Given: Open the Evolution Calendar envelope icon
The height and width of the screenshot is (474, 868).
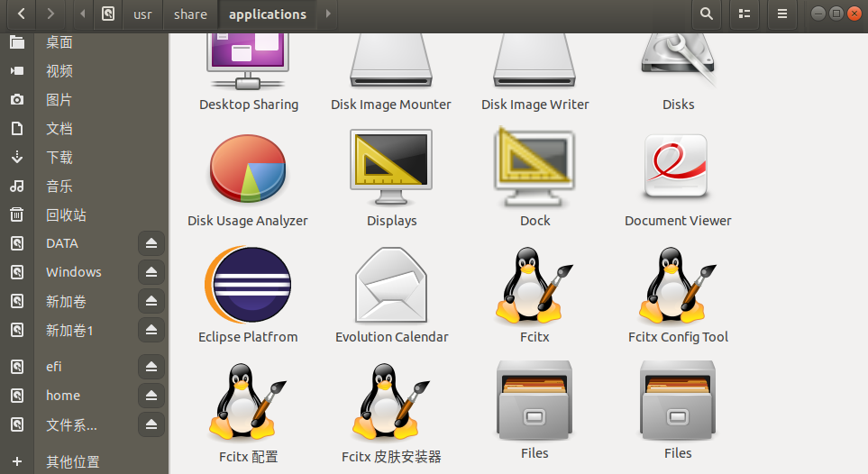Looking at the screenshot, I should pyautogui.click(x=391, y=285).
